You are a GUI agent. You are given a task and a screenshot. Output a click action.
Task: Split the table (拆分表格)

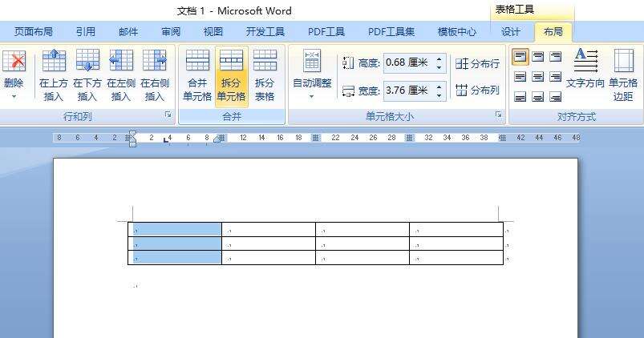tap(265, 74)
